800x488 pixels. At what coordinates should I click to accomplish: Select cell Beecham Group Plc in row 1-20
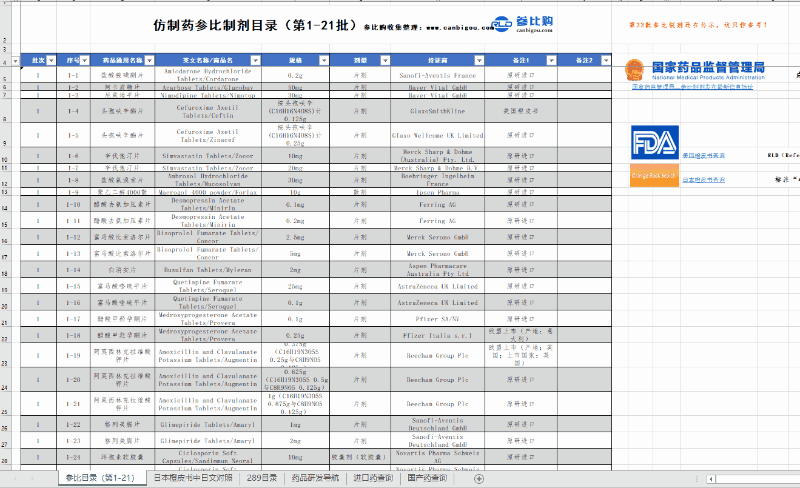(x=437, y=380)
